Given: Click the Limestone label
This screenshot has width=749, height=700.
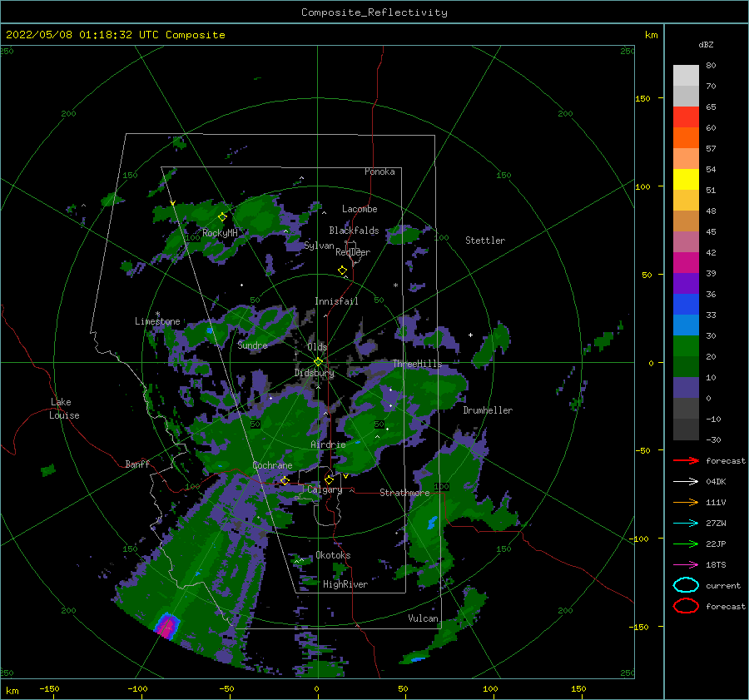Looking at the screenshot, I should [x=157, y=321].
